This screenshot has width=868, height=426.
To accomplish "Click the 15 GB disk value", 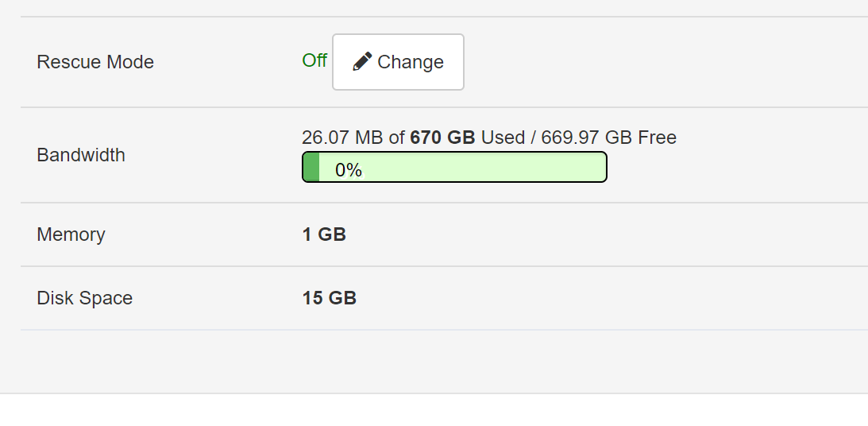I will coord(330,298).
